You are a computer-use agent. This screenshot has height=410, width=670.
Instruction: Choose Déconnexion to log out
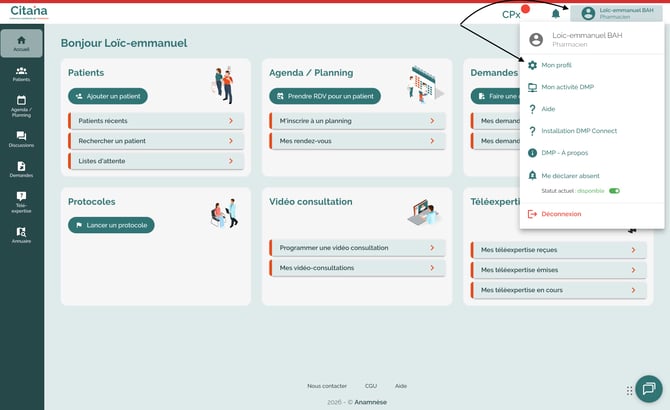(x=560, y=214)
